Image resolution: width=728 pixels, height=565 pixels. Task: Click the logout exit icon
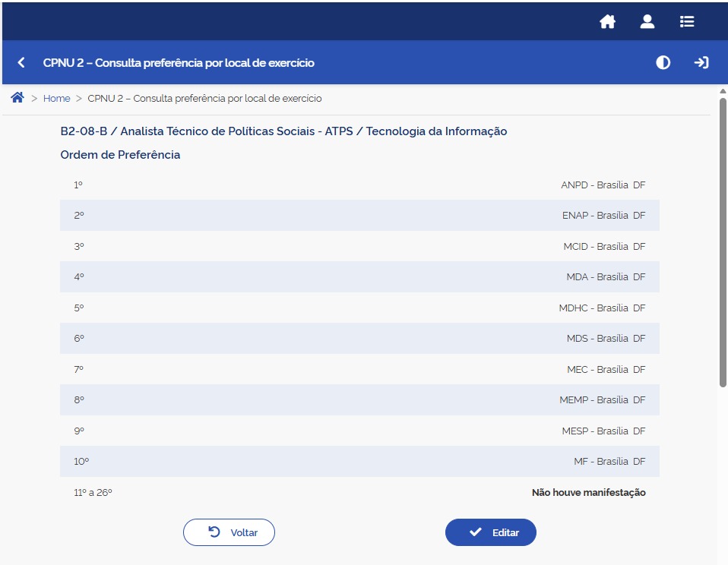(701, 62)
